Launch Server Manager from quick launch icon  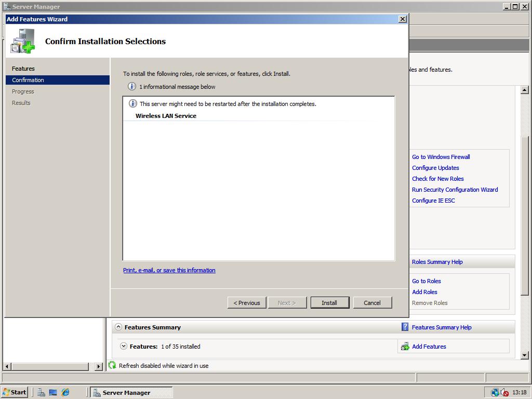(x=41, y=393)
